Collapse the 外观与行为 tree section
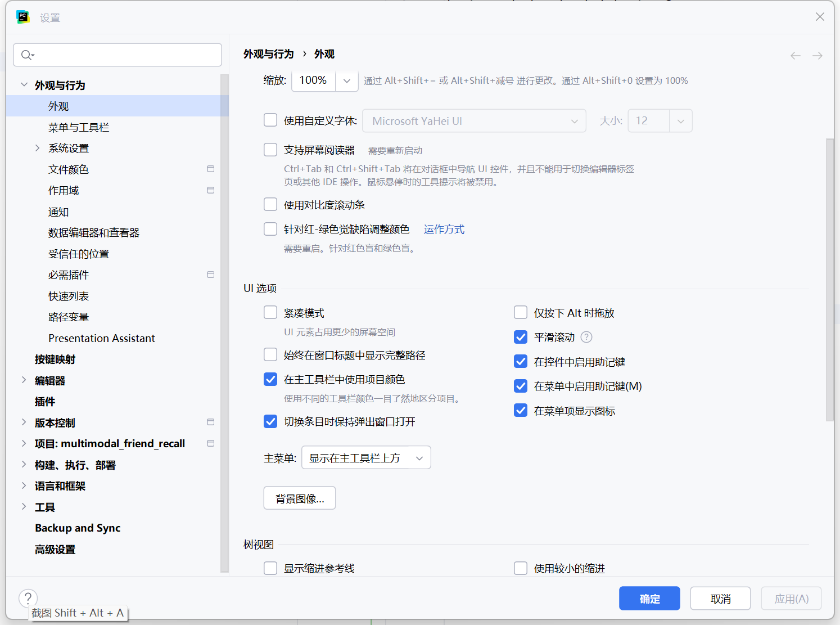The image size is (840, 625). click(24, 85)
